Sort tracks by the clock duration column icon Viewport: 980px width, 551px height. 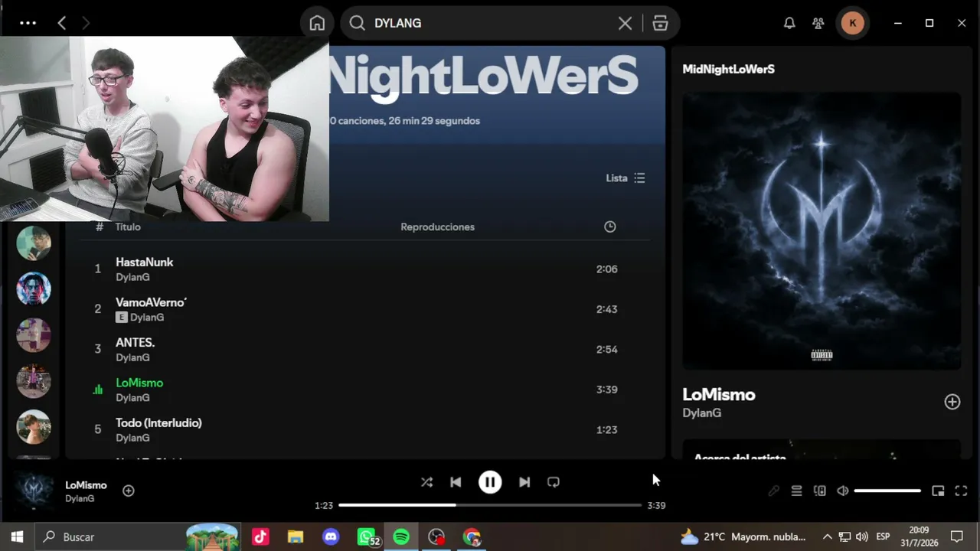coord(609,227)
